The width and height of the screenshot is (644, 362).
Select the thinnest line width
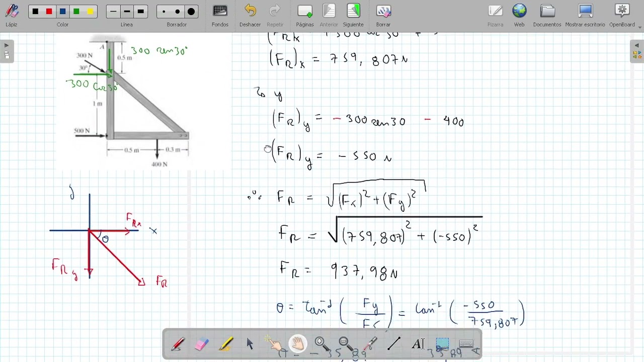[113, 12]
